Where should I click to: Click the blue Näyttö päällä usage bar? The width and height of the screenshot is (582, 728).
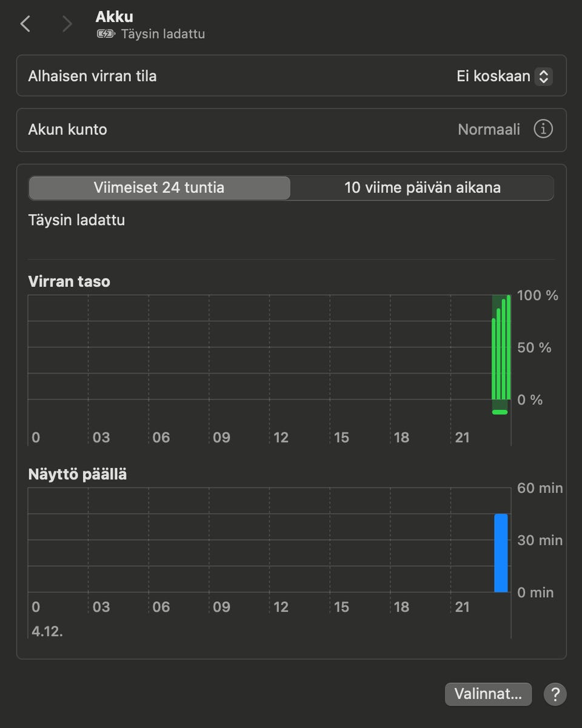501,553
